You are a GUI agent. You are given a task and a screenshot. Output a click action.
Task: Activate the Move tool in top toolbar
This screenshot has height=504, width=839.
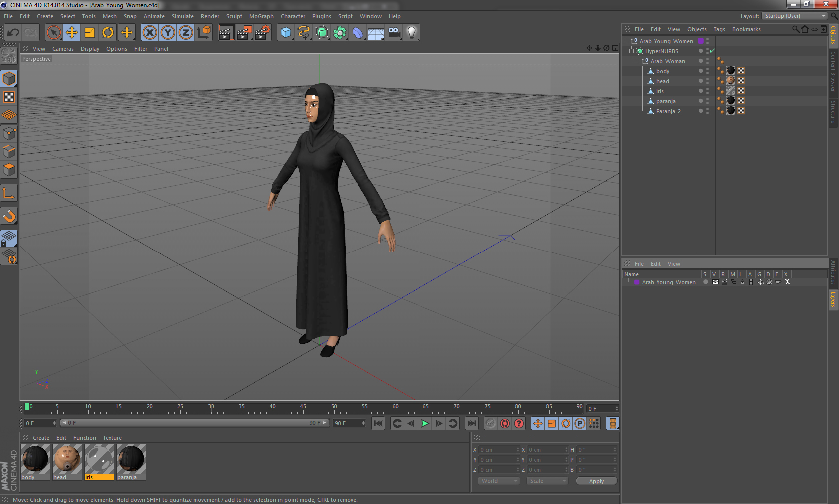72,33
